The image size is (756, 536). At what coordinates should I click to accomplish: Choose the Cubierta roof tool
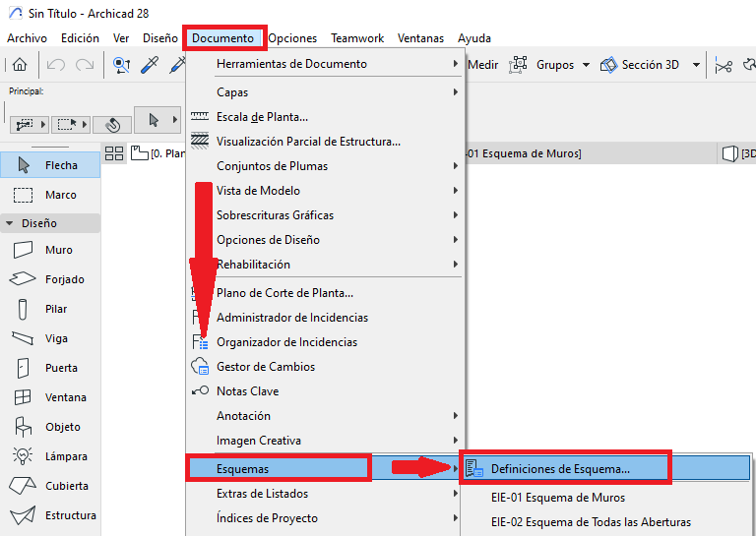(49, 486)
